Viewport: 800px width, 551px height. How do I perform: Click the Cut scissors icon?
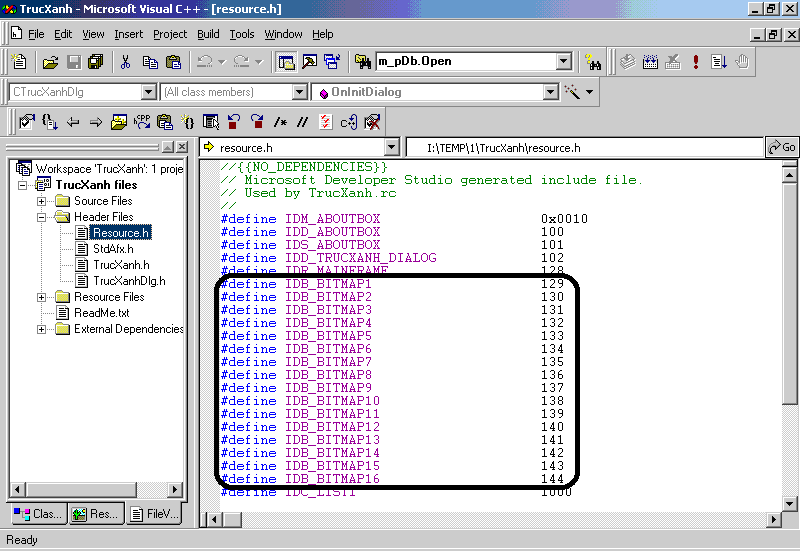pyautogui.click(x=126, y=62)
